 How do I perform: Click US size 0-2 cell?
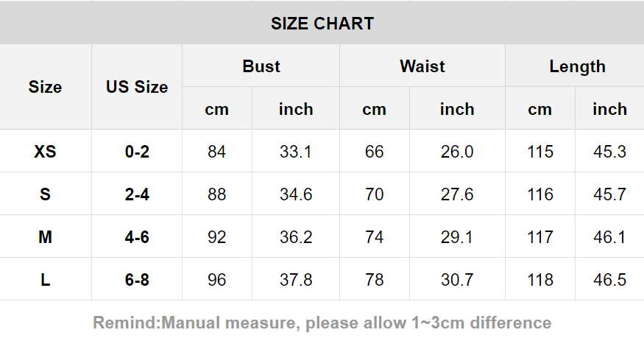pos(137,152)
